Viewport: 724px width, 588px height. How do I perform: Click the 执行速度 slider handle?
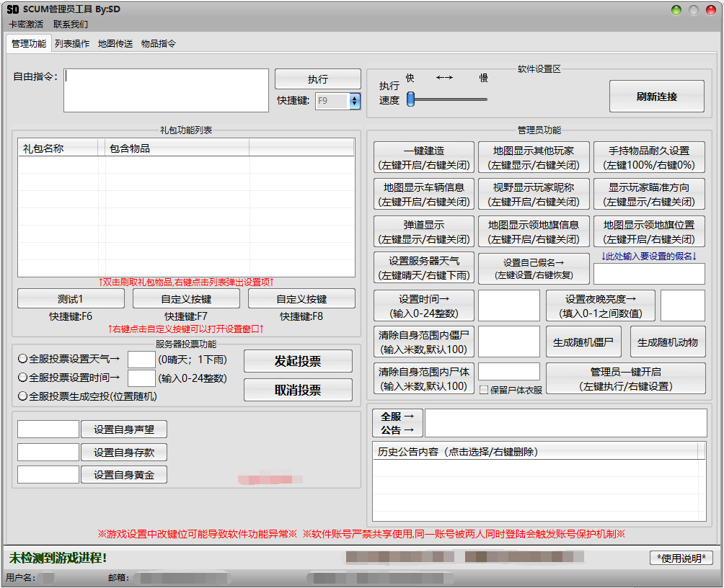point(410,99)
